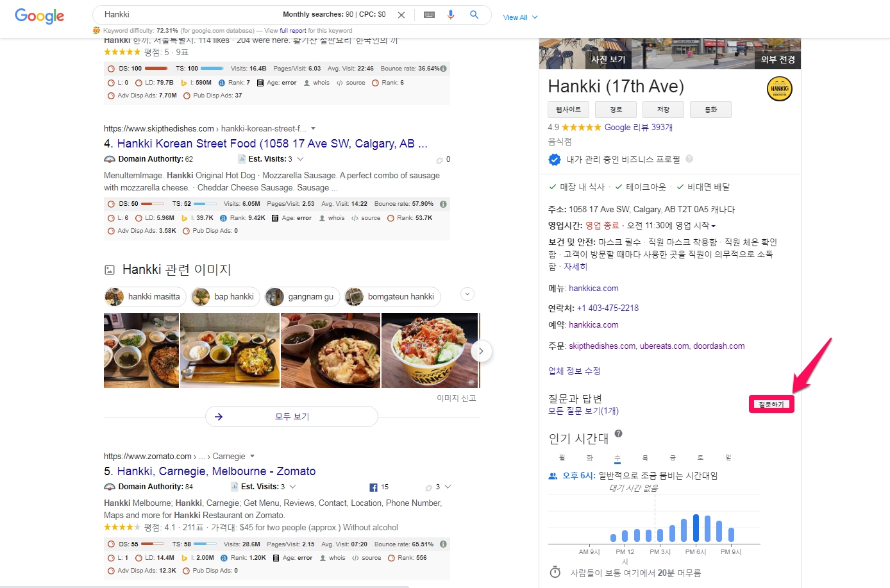Select the 토 day tab
This screenshot has height=588, width=890.
[700, 458]
